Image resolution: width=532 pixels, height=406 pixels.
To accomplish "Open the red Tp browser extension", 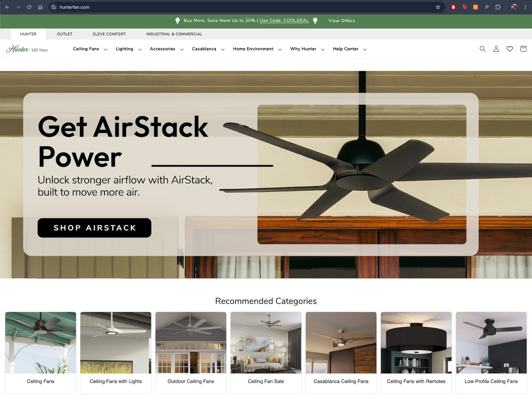I will 464,7.
